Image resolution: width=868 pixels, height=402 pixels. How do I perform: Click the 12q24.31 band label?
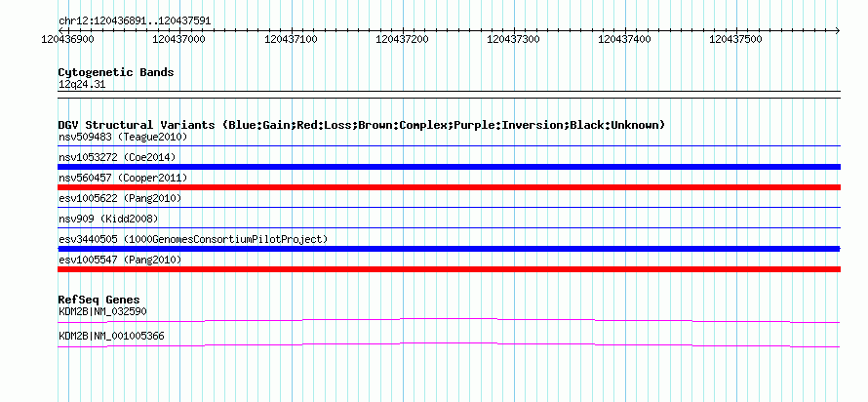(x=82, y=85)
